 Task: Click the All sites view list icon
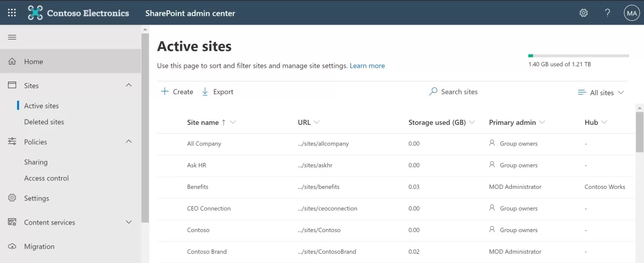582,92
